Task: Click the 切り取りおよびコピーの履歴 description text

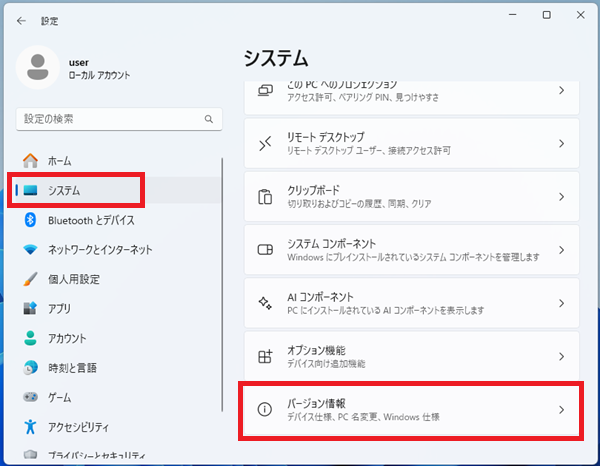Action: click(x=359, y=204)
